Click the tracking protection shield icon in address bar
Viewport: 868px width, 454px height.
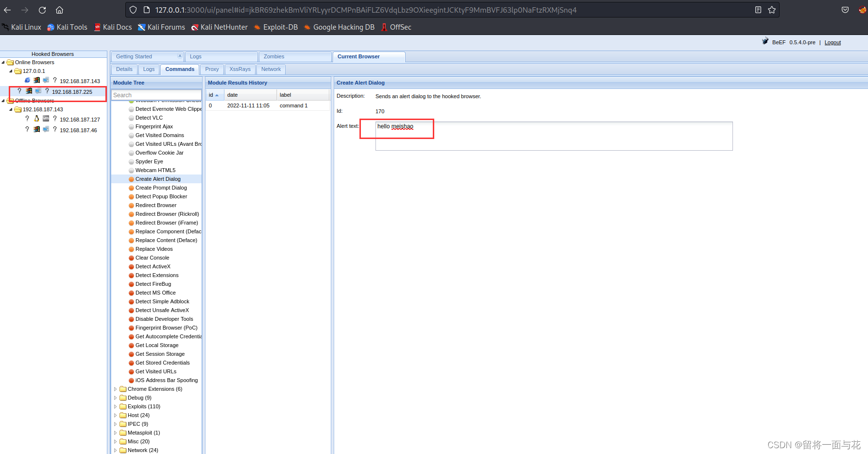coord(133,10)
